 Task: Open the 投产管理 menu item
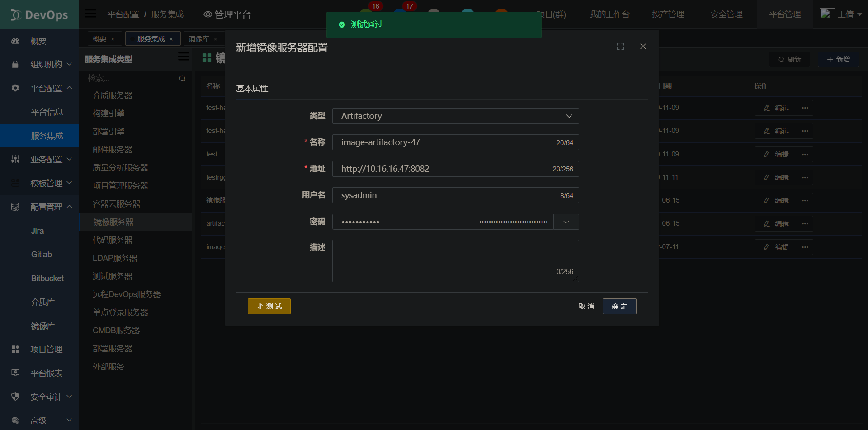pyautogui.click(x=668, y=14)
